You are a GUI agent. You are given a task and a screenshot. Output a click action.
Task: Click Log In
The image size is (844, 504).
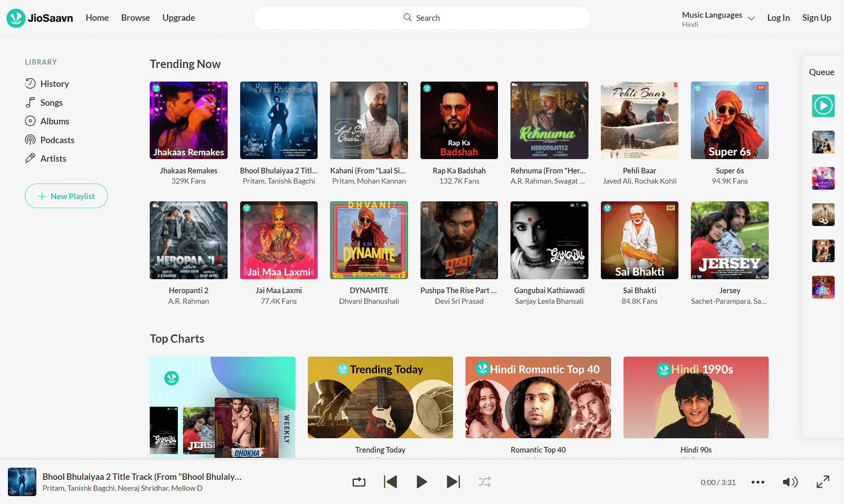778,18
